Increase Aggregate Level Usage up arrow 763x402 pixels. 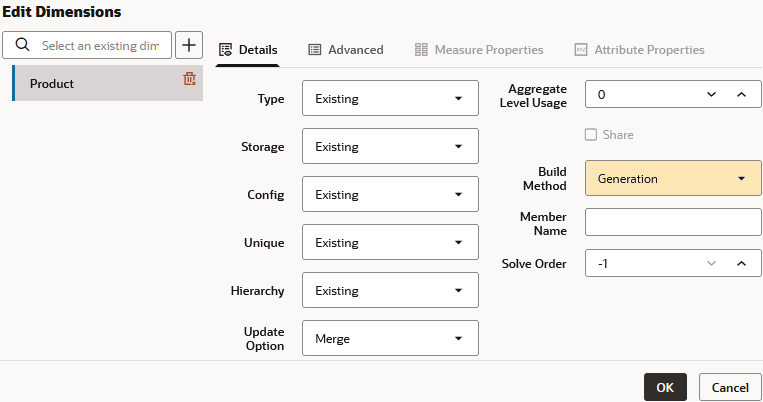pos(741,94)
